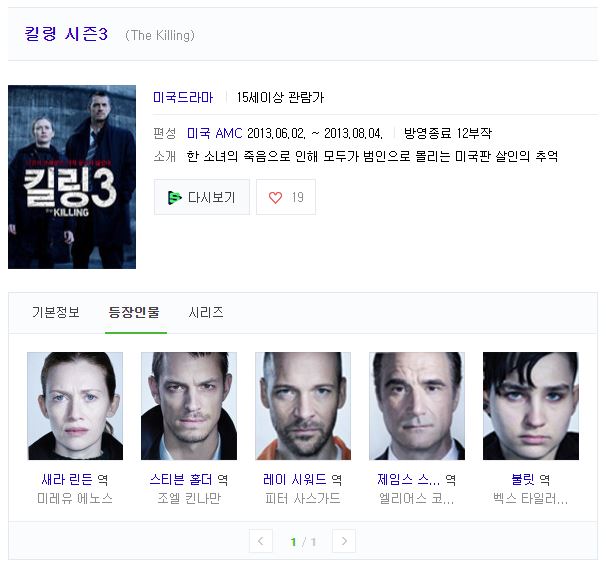Click the like count button showing 19
This screenshot has width=606, height=569.
(x=286, y=197)
